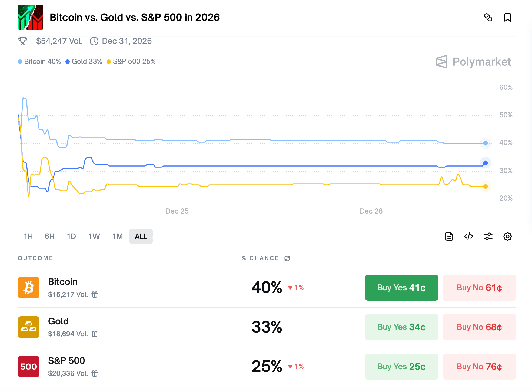Click the rewards gift icon beside Bitcoin volume
Viewport: 532px width, 392px height.
pyautogui.click(x=95, y=294)
